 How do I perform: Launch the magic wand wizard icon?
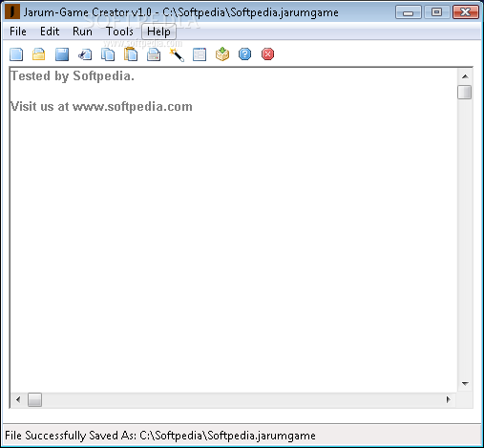[177, 54]
